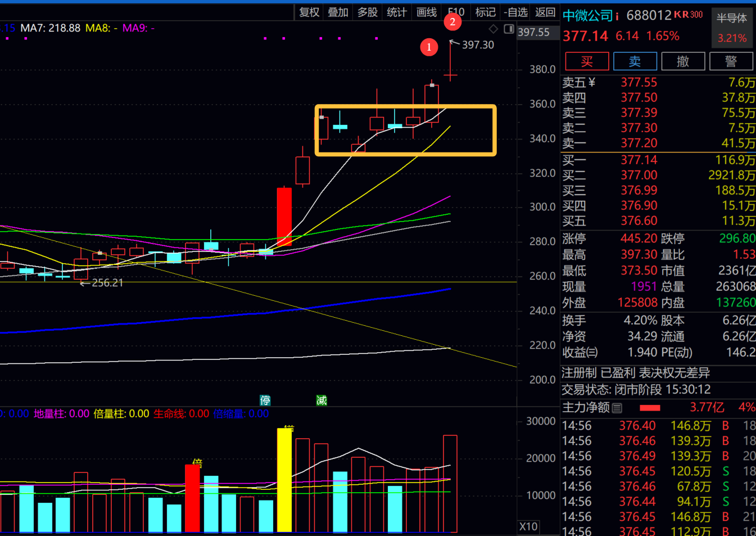Viewport: 756px width, 536px height.
Task: Open the 警 price alert button
Action: 731,61
